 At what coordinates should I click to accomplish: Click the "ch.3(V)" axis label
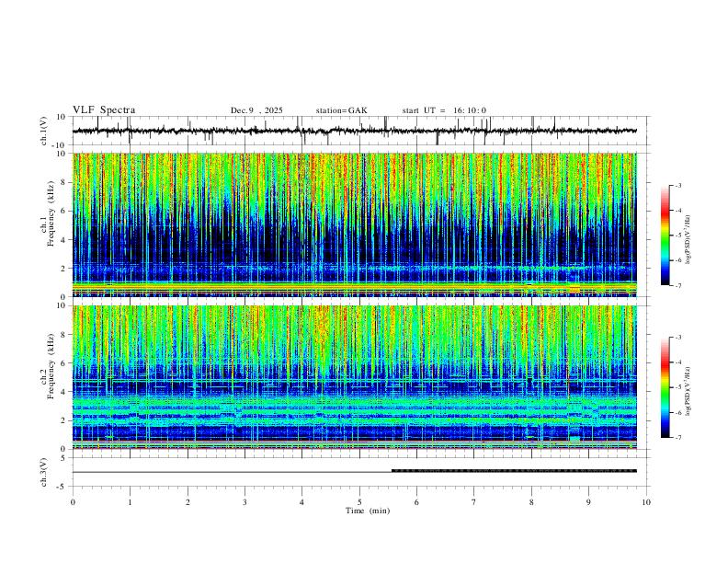point(44,473)
